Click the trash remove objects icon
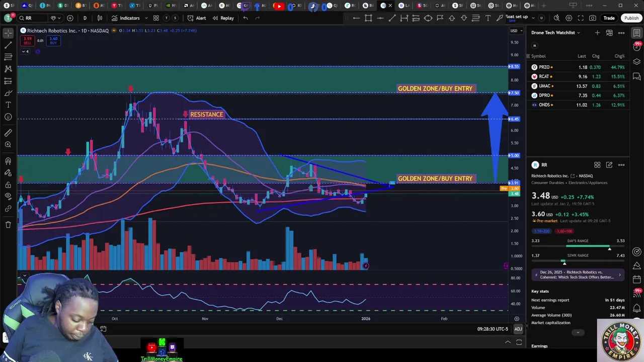This screenshot has width=644, height=362. tap(8, 225)
